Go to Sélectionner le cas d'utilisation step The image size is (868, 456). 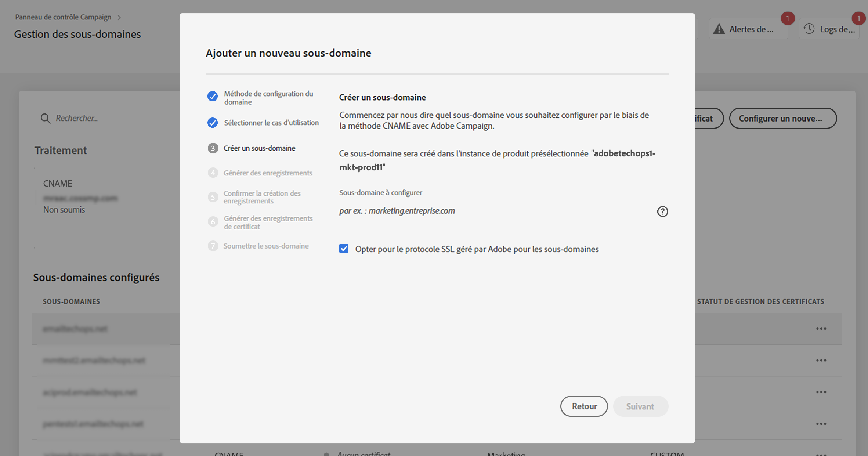(271, 123)
